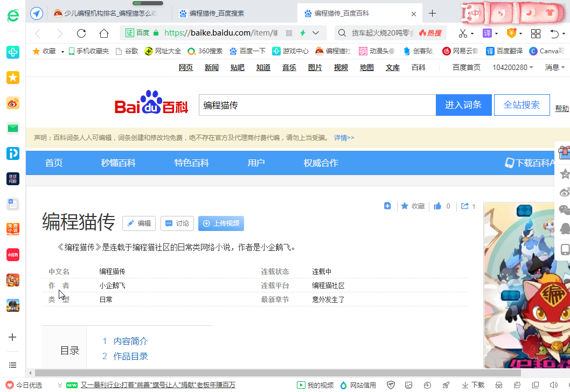Click the 360 browser logo icon

[13, 15]
